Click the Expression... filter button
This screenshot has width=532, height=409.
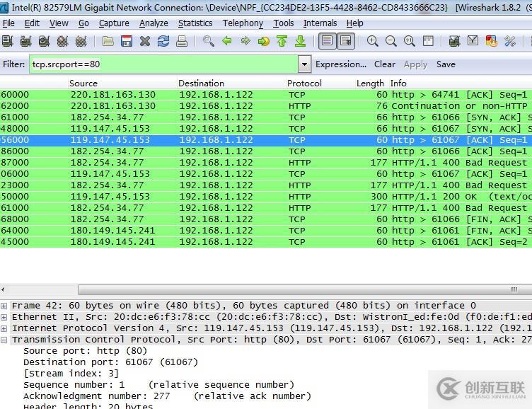pos(341,64)
